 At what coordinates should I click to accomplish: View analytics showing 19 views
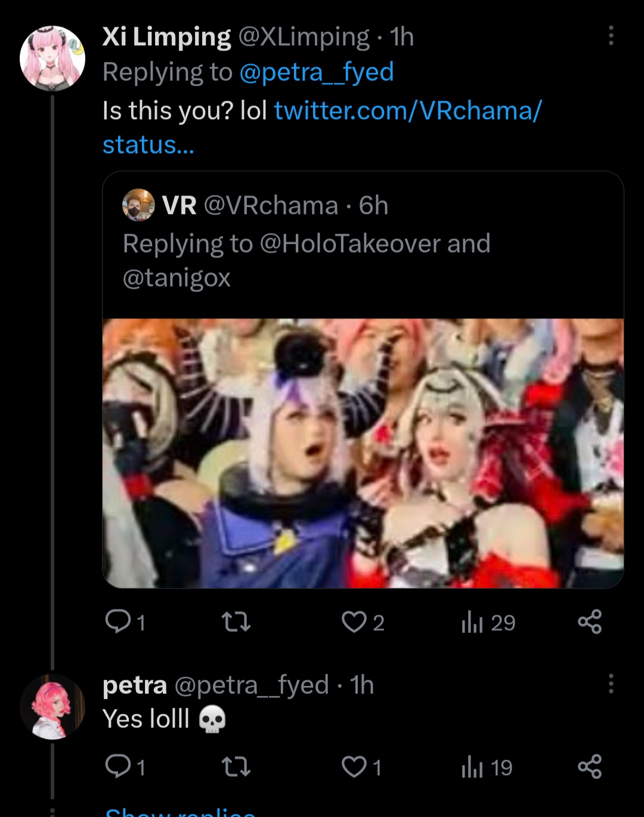pyautogui.click(x=487, y=767)
